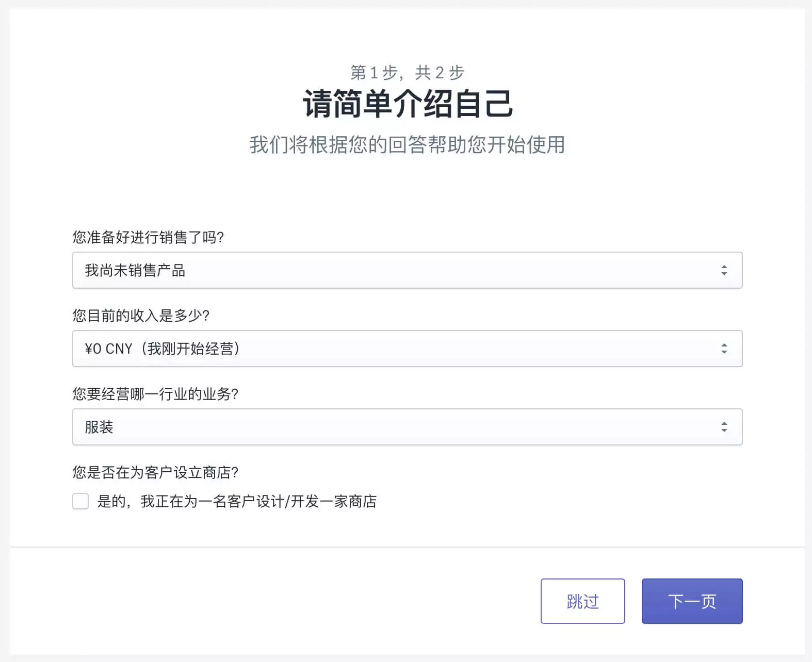Click the 第 1 步，共 2 步 step indicator
This screenshot has width=812, height=662.
(407, 73)
